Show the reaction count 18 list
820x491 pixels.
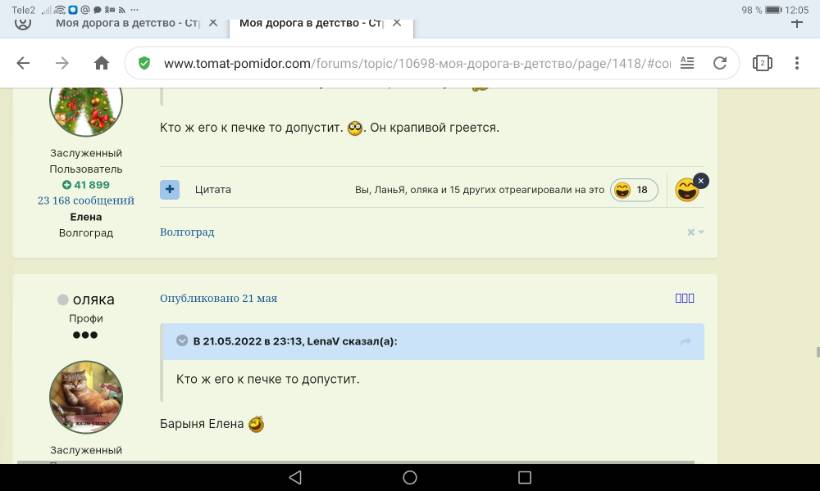click(x=634, y=190)
